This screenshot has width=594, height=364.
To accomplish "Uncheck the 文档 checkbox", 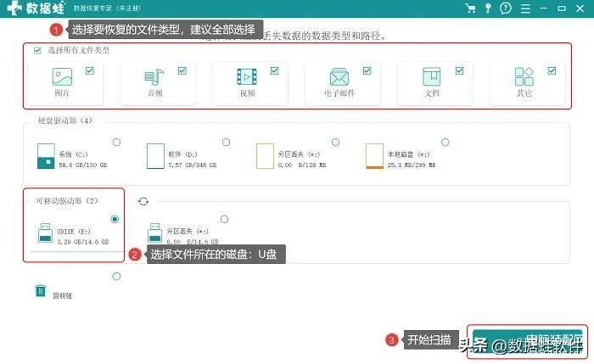I will tap(460, 70).
